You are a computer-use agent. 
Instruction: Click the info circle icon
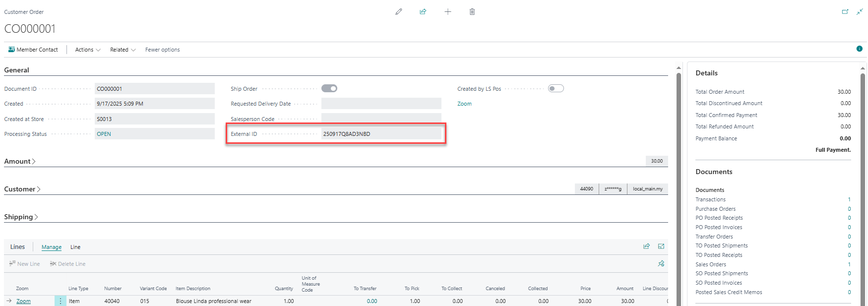coord(859,49)
